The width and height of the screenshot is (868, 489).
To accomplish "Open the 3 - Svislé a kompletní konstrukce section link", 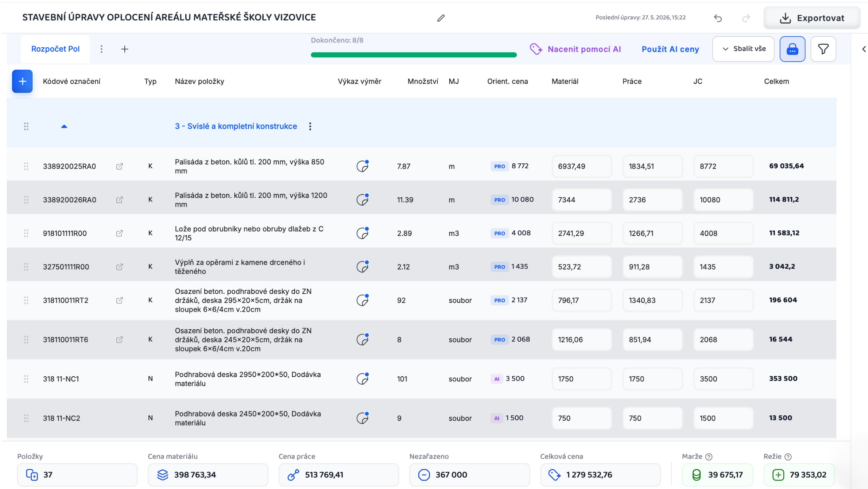I will point(236,126).
